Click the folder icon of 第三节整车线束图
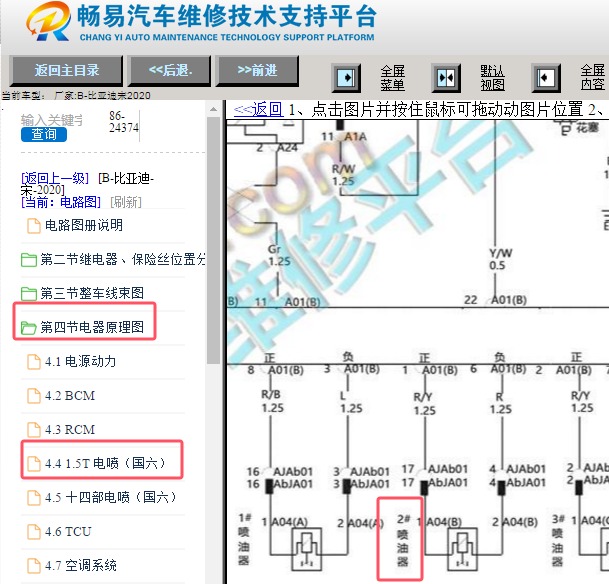Screen dimensions: 609x584 coord(28,294)
